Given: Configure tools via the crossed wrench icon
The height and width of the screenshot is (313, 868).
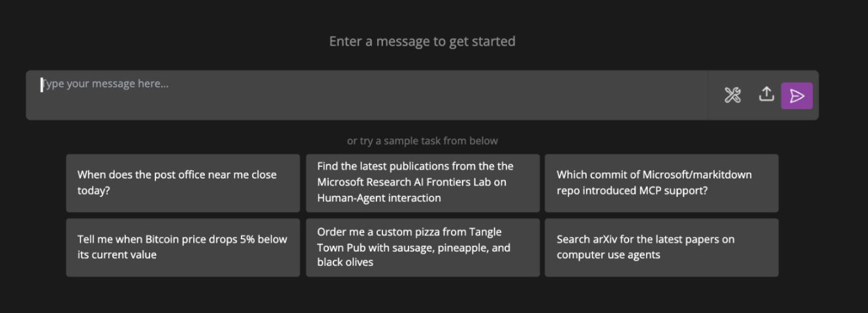Looking at the screenshot, I should (732, 96).
